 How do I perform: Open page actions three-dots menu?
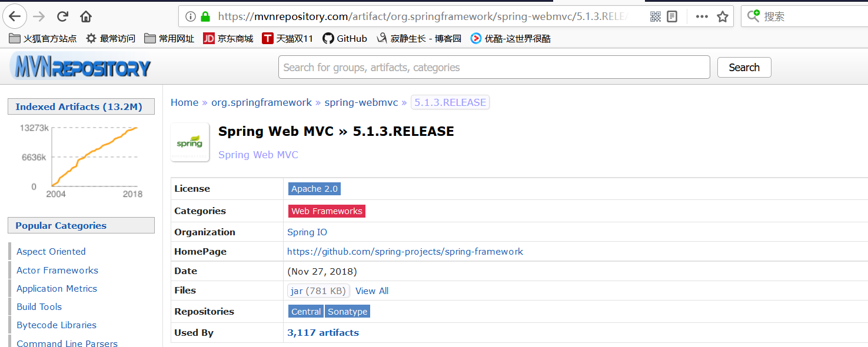point(701,16)
